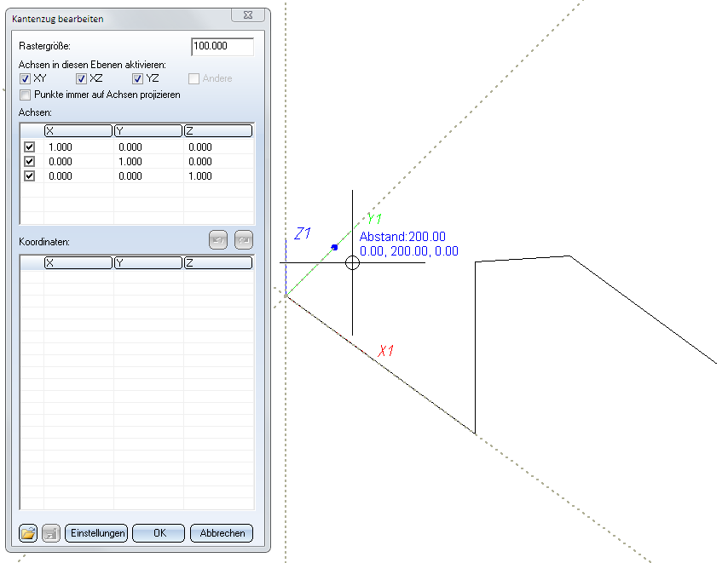Click into the Rastergröße input field
This screenshot has width=728, height=563.
click(x=222, y=47)
